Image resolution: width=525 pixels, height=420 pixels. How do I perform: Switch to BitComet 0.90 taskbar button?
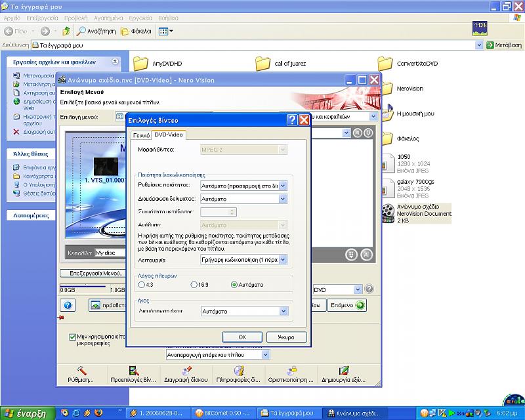224,413
